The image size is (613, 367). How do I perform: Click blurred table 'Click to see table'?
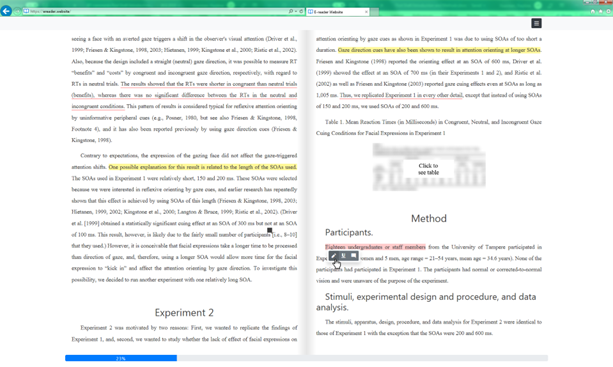[428, 167]
